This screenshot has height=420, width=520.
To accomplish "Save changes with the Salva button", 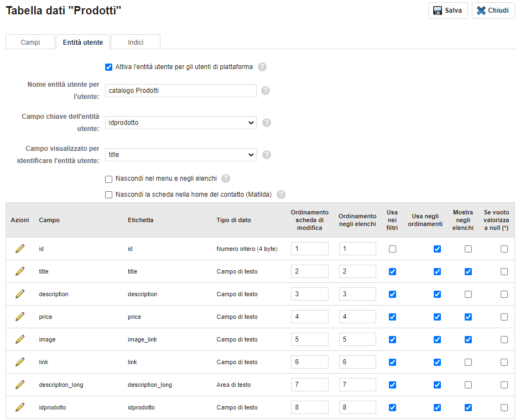I will pyautogui.click(x=448, y=11).
